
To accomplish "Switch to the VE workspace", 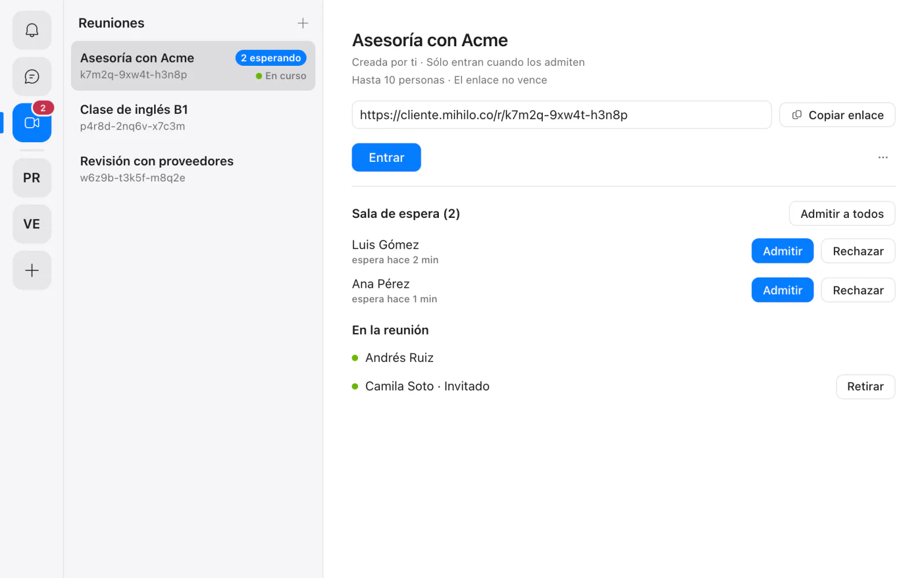I will [x=32, y=224].
